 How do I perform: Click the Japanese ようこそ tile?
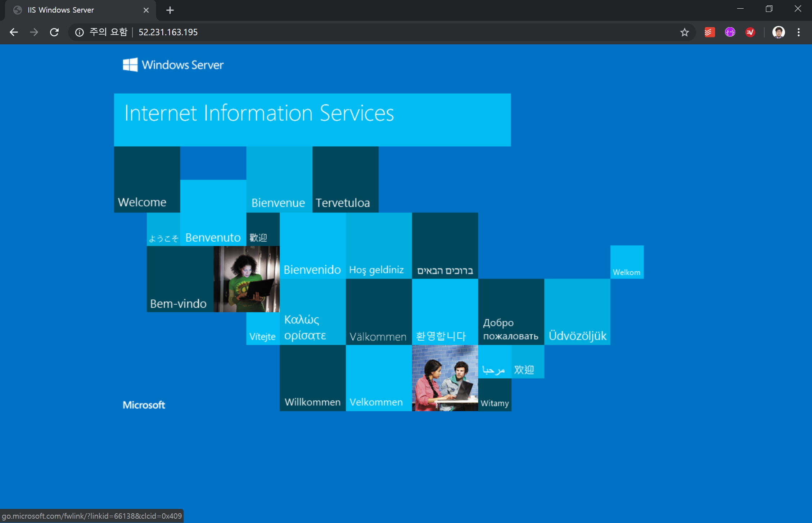163,229
